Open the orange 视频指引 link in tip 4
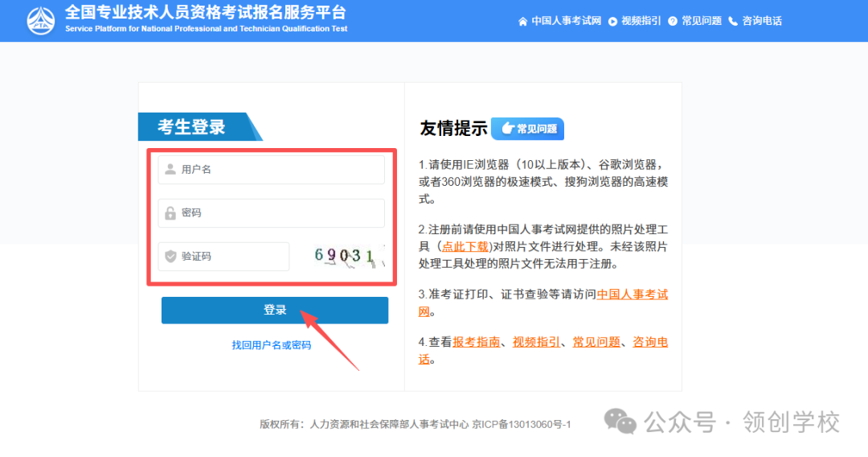The height and width of the screenshot is (457, 868). pyautogui.click(x=536, y=342)
